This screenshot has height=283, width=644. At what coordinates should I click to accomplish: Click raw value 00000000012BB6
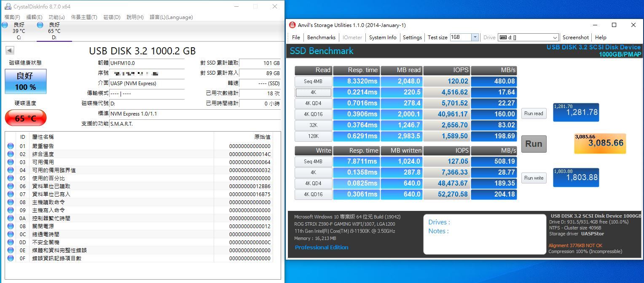250,186
